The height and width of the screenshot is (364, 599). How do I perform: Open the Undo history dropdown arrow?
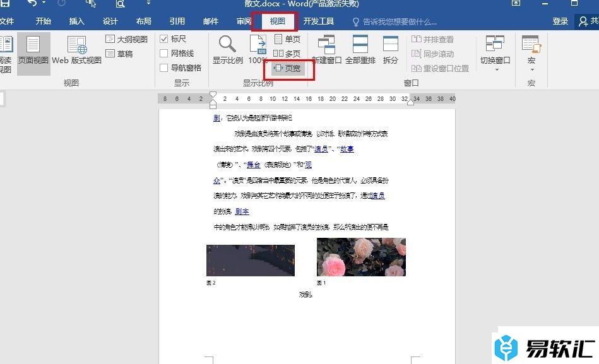tap(44, 3)
